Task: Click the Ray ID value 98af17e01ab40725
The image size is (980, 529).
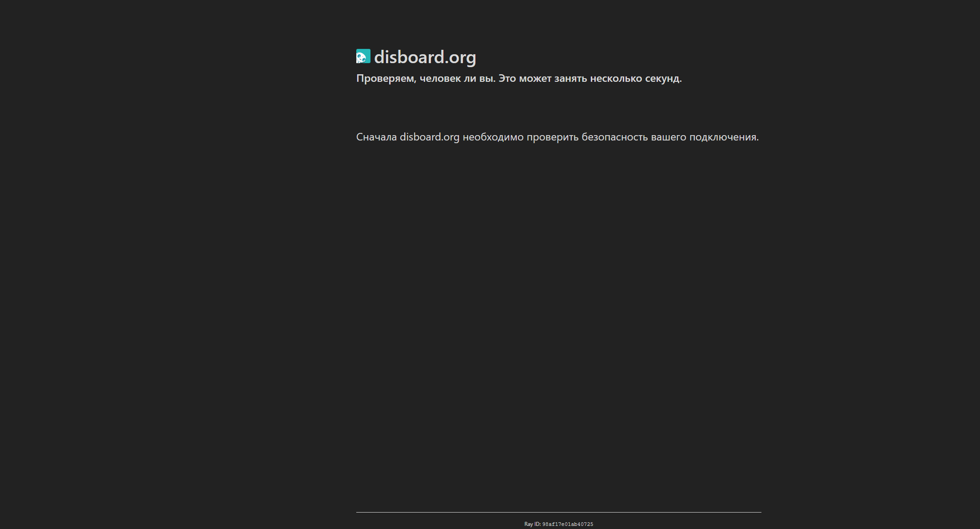Action: coord(567,524)
